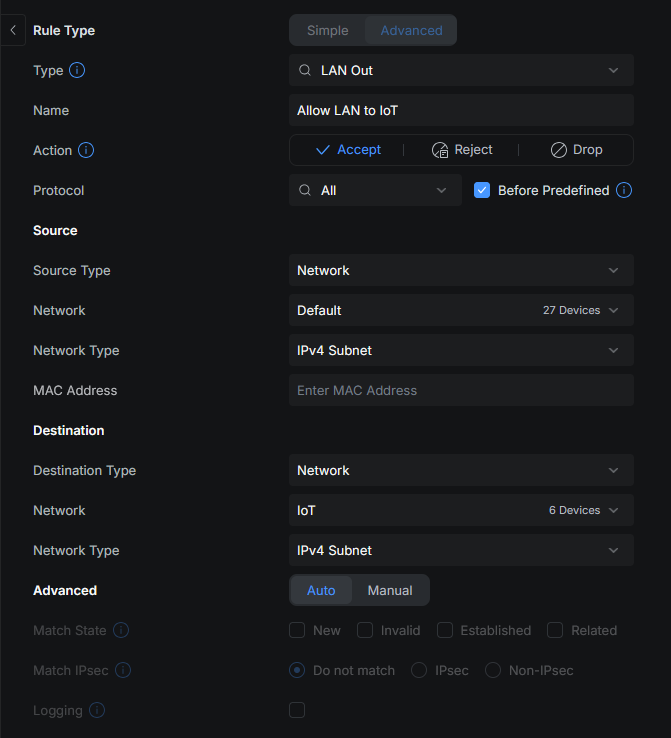Open the Protocol All dropdown
671x738 pixels.
375,190
